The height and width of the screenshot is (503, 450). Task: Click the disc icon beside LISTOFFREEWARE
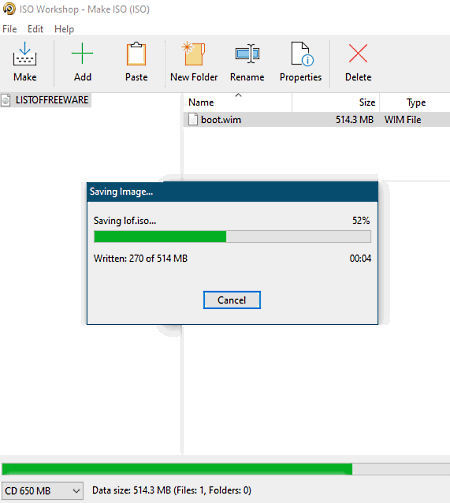click(6, 100)
